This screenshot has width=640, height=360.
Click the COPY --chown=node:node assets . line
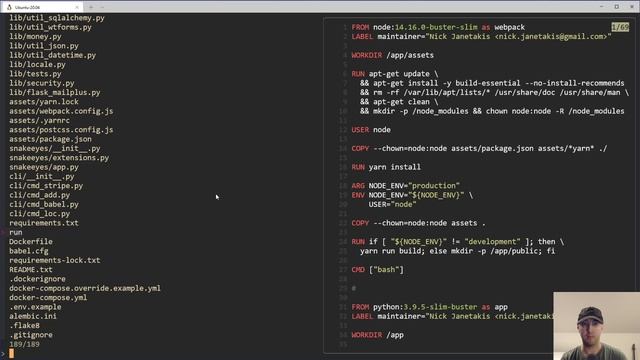pos(418,223)
